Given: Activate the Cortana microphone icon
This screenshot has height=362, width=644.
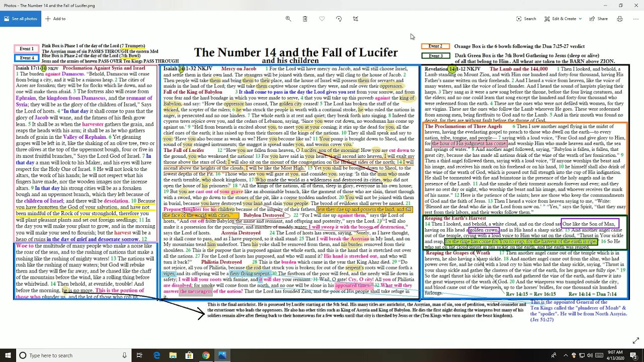Looking at the screenshot, I should (x=124, y=355).
